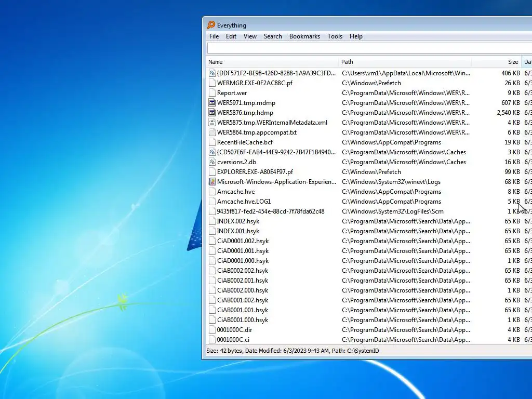Click the {CD507E6F-EAB4 database file icon

[212, 152]
